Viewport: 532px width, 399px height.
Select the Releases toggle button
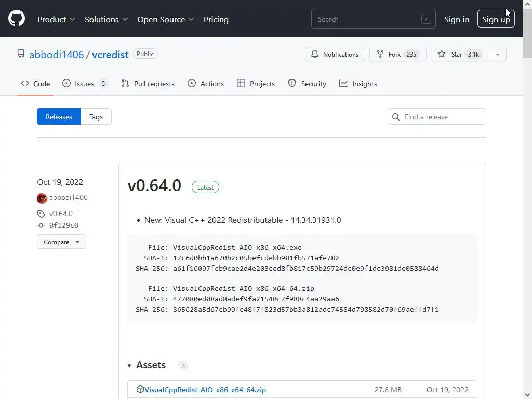click(59, 117)
